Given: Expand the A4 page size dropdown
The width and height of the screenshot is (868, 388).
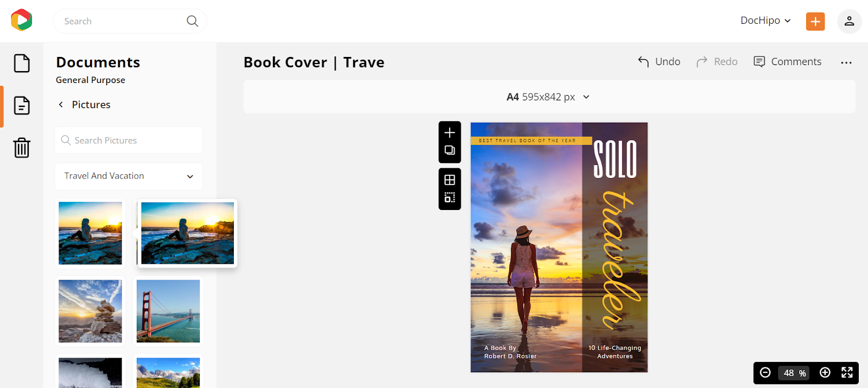Looking at the screenshot, I should coord(548,97).
